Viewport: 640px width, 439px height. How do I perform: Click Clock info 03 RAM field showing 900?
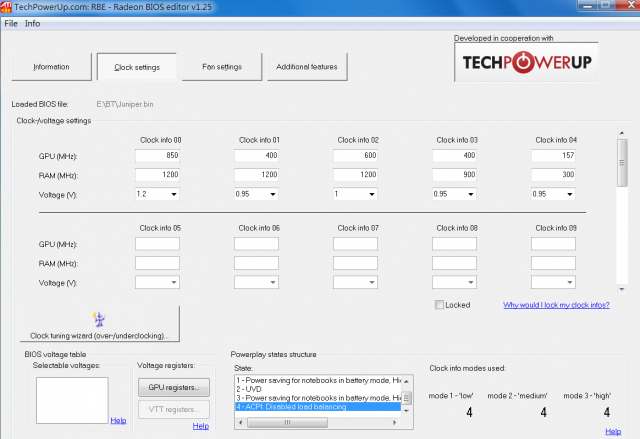(454, 175)
